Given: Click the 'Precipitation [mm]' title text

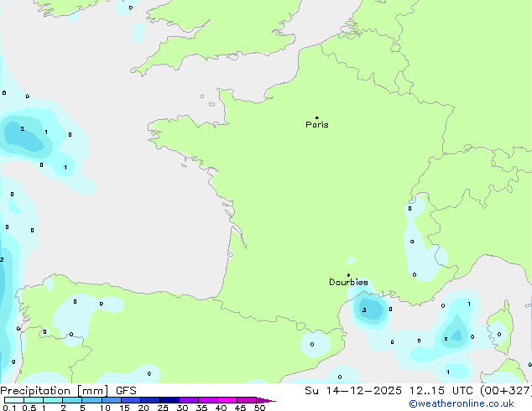Looking at the screenshot, I should (55, 391).
